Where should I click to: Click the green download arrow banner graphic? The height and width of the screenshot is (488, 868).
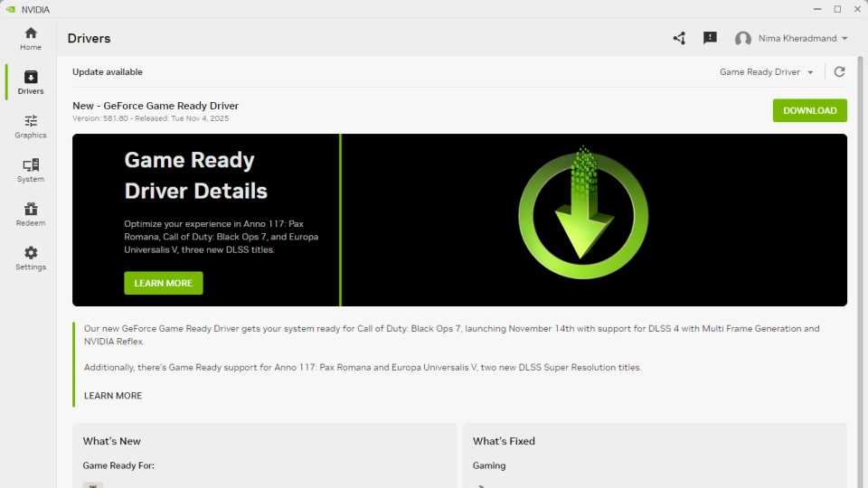click(583, 212)
